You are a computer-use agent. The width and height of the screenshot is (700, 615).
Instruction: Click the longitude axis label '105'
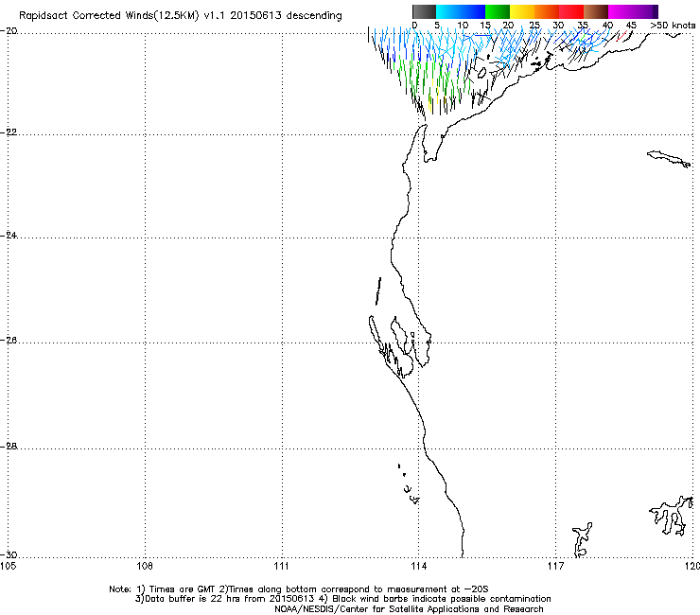tap(8, 567)
